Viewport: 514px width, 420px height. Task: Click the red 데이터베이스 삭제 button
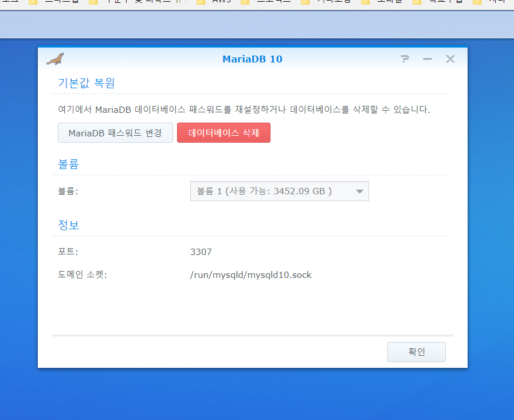(x=223, y=133)
